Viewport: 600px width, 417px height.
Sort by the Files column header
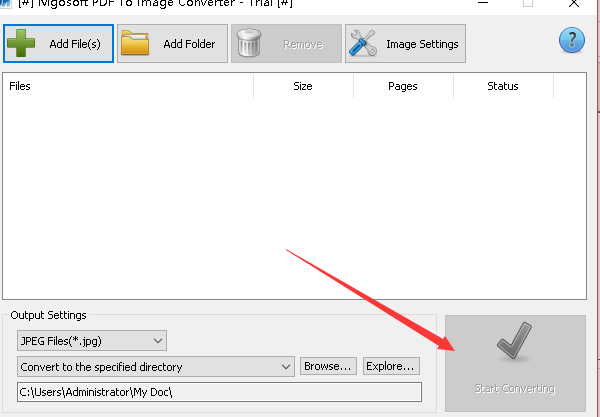pos(128,86)
